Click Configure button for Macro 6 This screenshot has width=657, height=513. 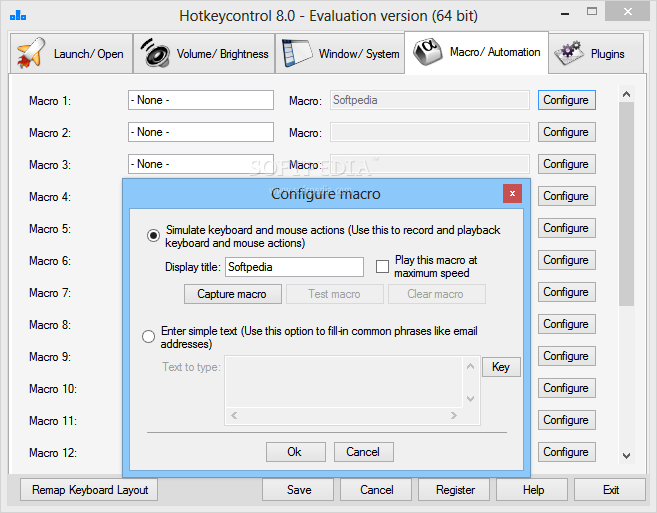pos(566,260)
